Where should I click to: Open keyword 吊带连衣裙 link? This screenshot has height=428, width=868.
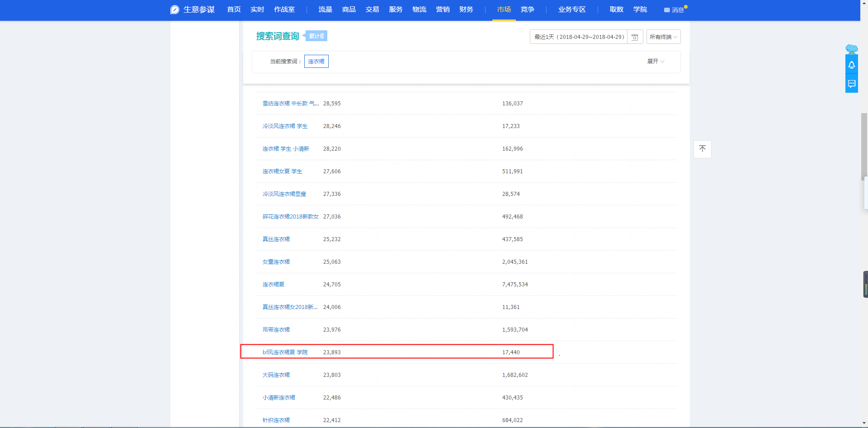pos(276,330)
